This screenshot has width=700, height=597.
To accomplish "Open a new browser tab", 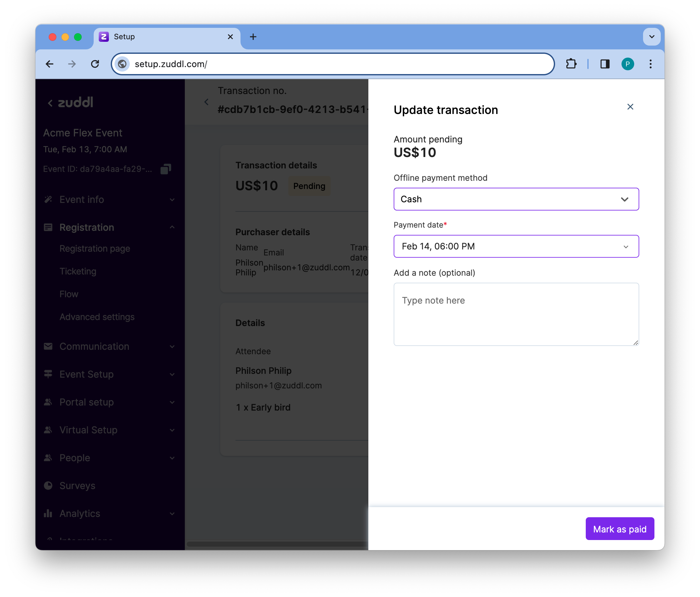I will point(253,36).
